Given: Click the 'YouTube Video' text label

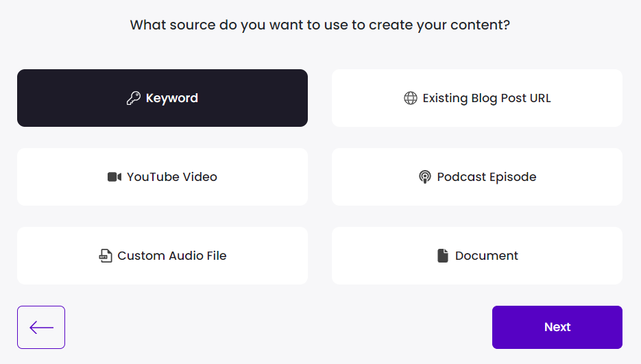Looking at the screenshot, I should click(172, 177).
